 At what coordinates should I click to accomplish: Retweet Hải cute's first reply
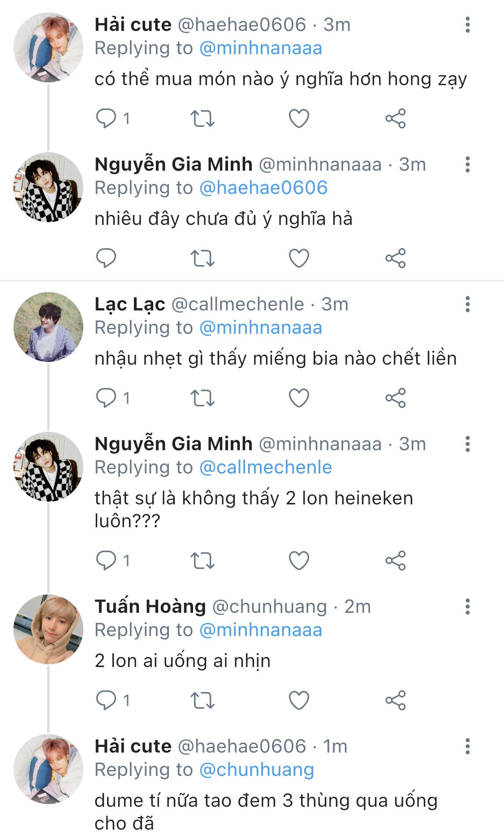point(202,119)
